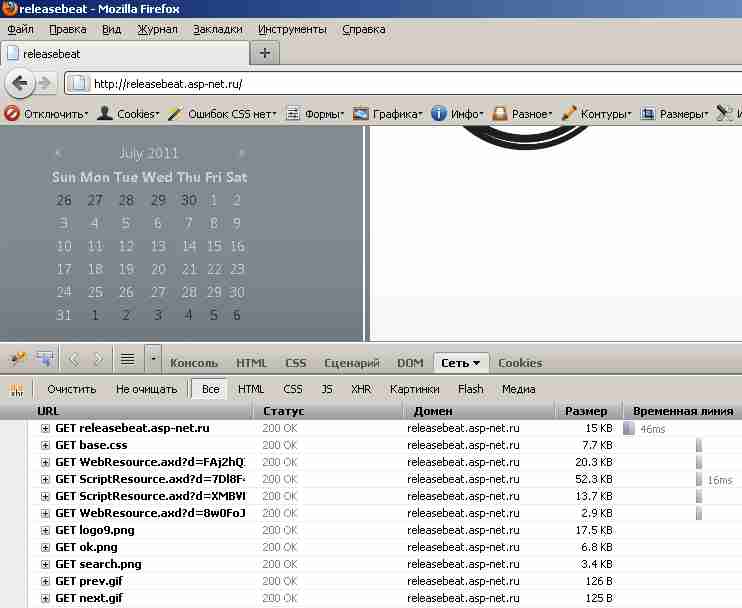Open the Правка menu
Image resolution: width=742 pixels, height=608 pixels.
click(68, 29)
